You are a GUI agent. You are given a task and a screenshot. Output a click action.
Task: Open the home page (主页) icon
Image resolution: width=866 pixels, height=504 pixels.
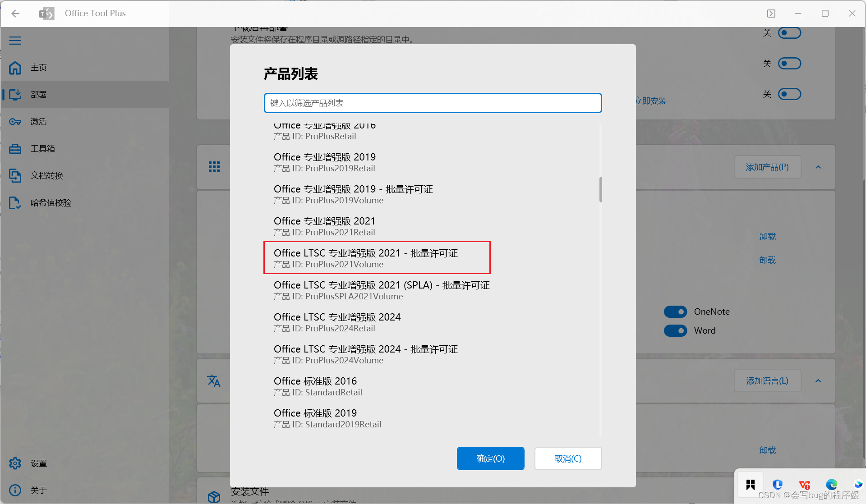click(15, 68)
